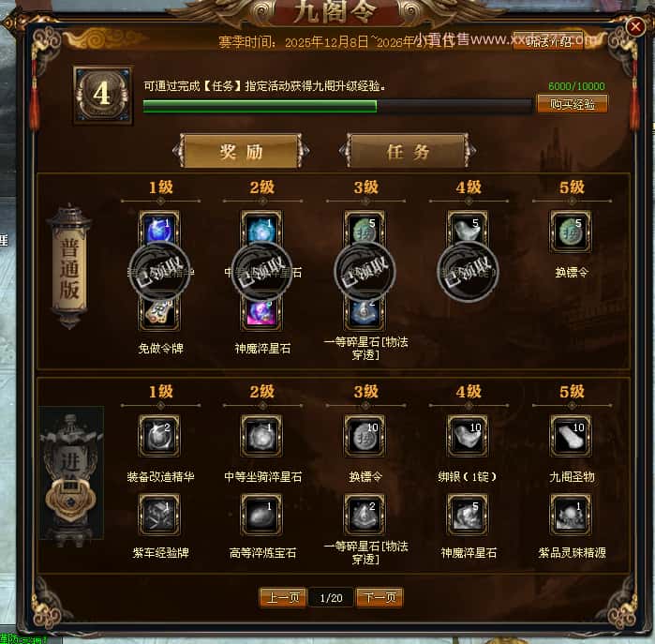Go back with the 上一页 button
Image resolution: width=655 pixels, height=644 pixels.
283,597
